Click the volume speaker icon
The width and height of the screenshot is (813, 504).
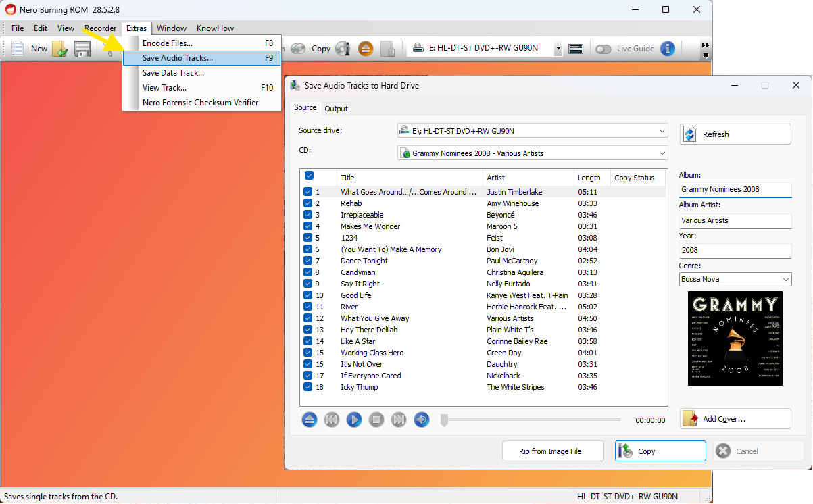[x=422, y=420]
